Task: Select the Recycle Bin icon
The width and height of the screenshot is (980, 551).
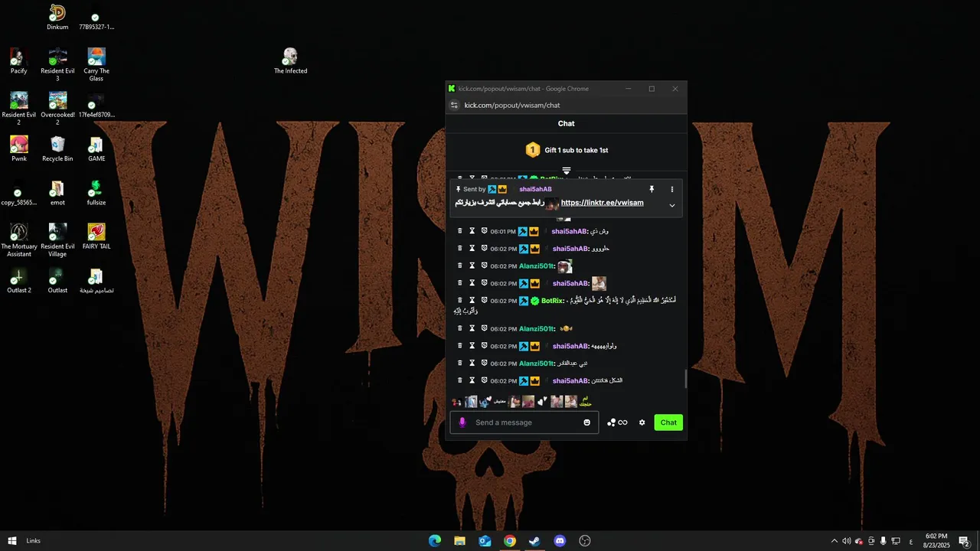Action: [x=57, y=149]
